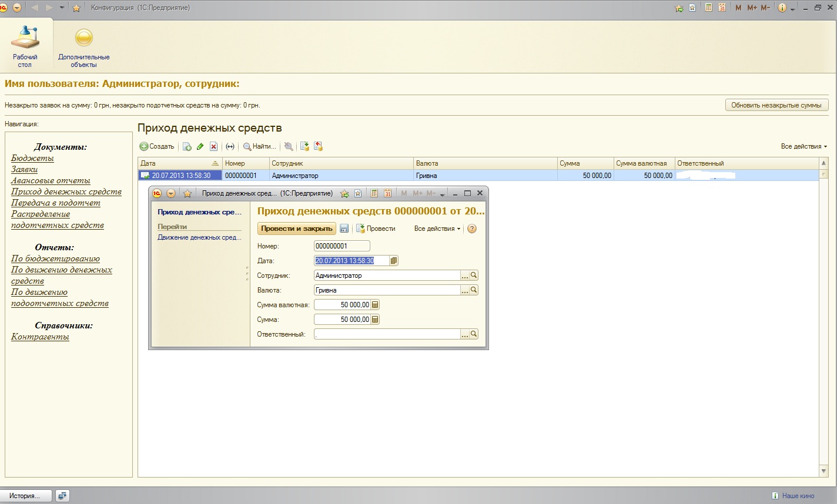The height and width of the screenshot is (504, 837).
Task: Add to favorites page icon in main title bar
Action: (x=692, y=8)
